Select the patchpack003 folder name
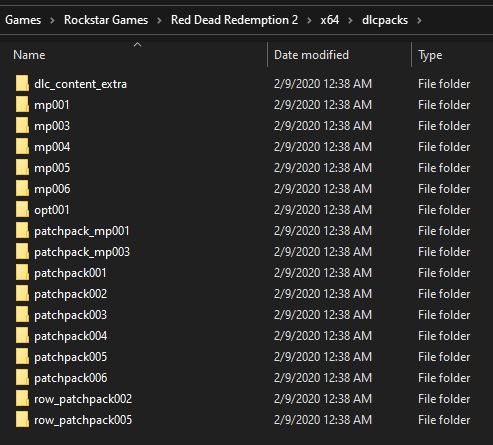This screenshot has height=445, width=493. pyautogui.click(x=71, y=315)
